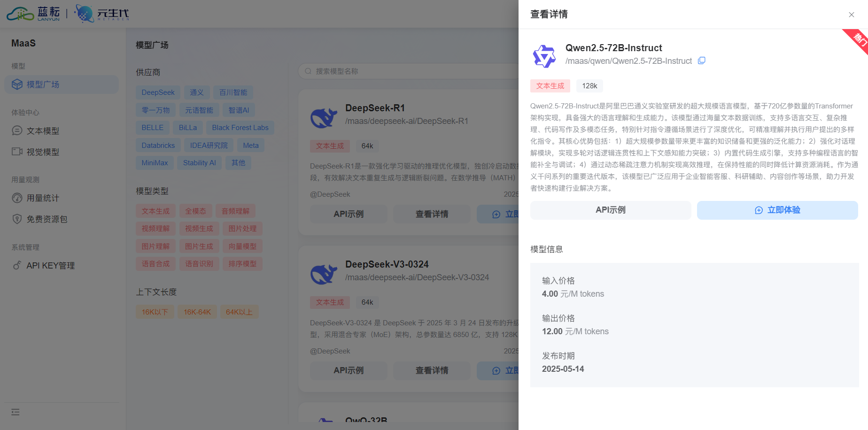Click the 128k context tag

[589, 86]
